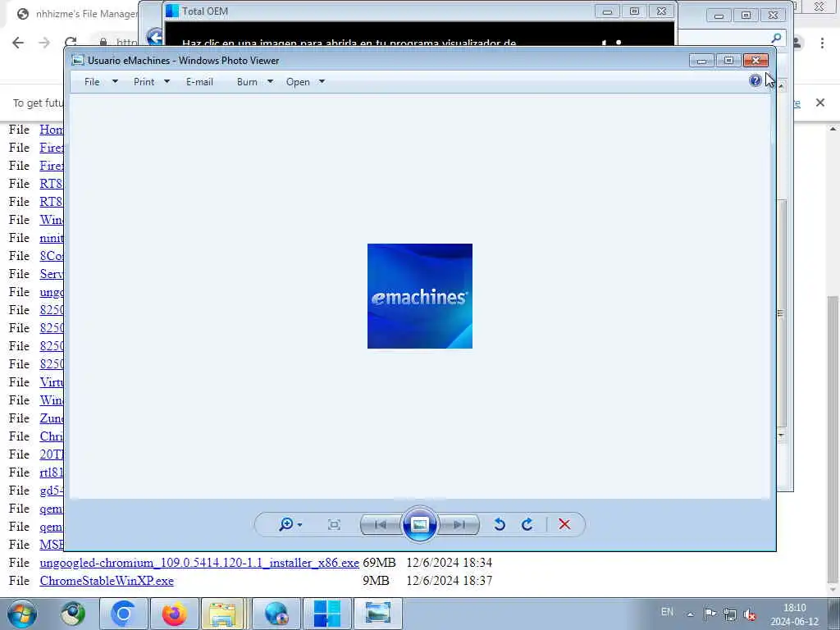
Task: Click Total OEM window title icon
Action: [x=172, y=11]
